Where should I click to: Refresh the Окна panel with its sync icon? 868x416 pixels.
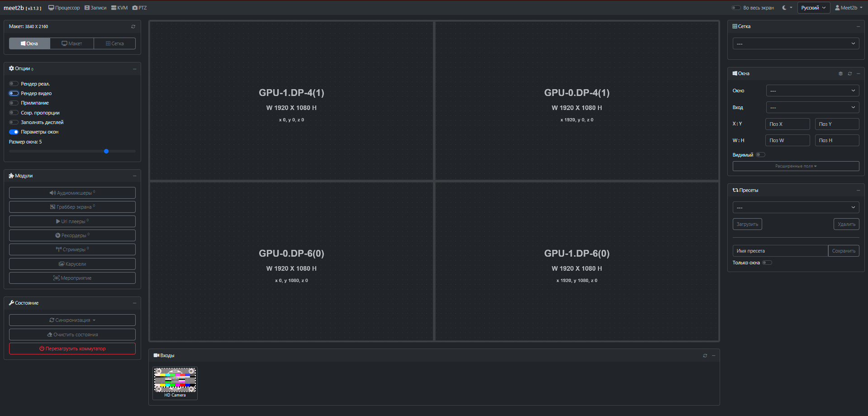849,74
